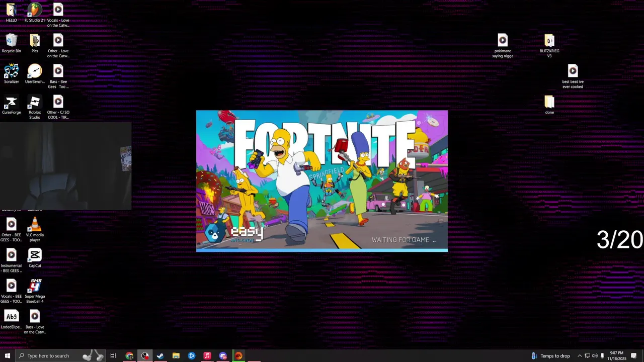The width and height of the screenshot is (644, 362).
Task: Switch to the EA app in taskbar
Action: pos(238,356)
